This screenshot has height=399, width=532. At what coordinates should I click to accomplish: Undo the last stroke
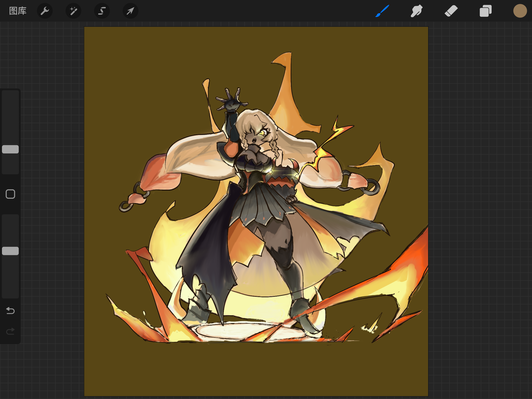point(10,311)
